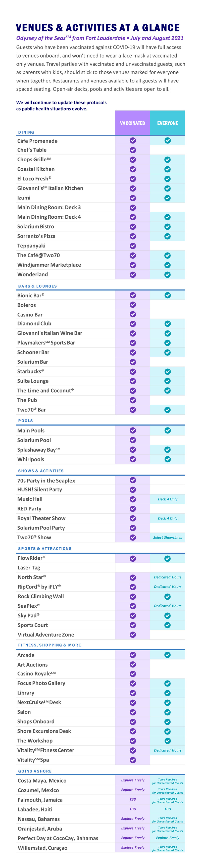Click Explore Freely for Costa Maya, Mexico
The height and width of the screenshot is (868, 201).
point(133,780)
